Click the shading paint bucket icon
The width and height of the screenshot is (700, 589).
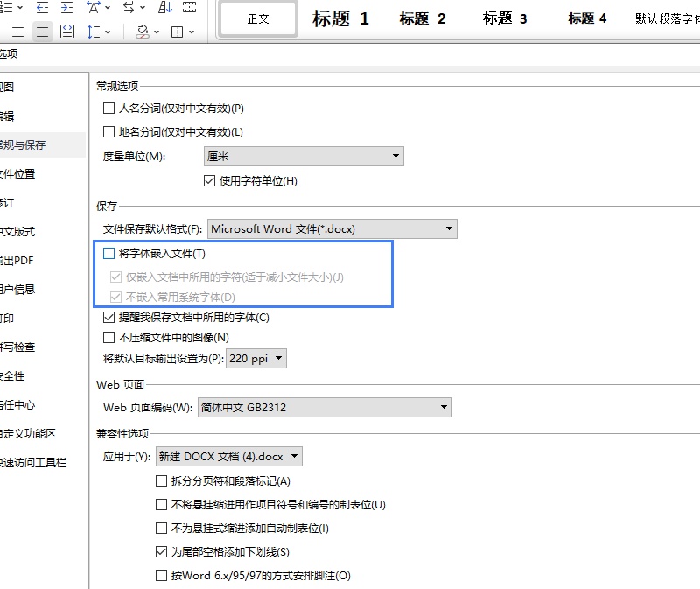(x=143, y=32)
